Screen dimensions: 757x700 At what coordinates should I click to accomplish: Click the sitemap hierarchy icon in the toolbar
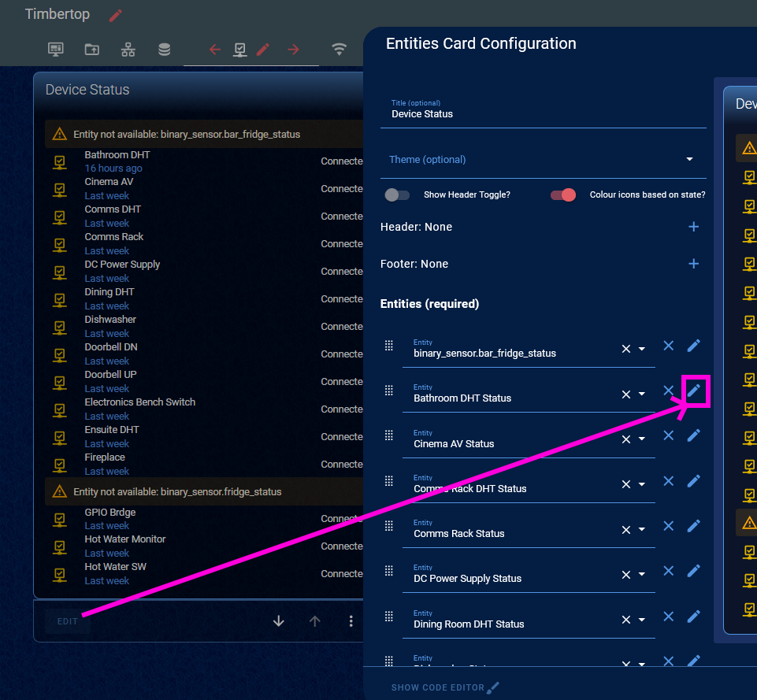pyautogui.click(x=128, y=49)
